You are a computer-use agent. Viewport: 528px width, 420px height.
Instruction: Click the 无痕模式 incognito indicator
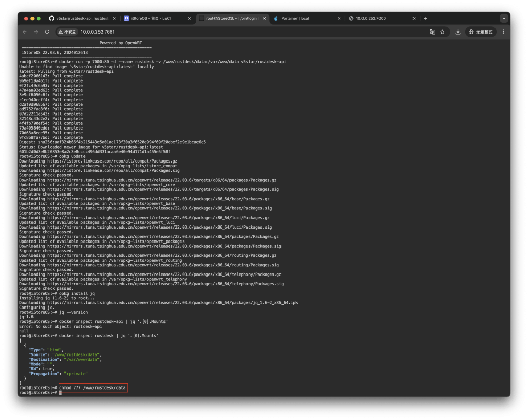coord(481,32)
